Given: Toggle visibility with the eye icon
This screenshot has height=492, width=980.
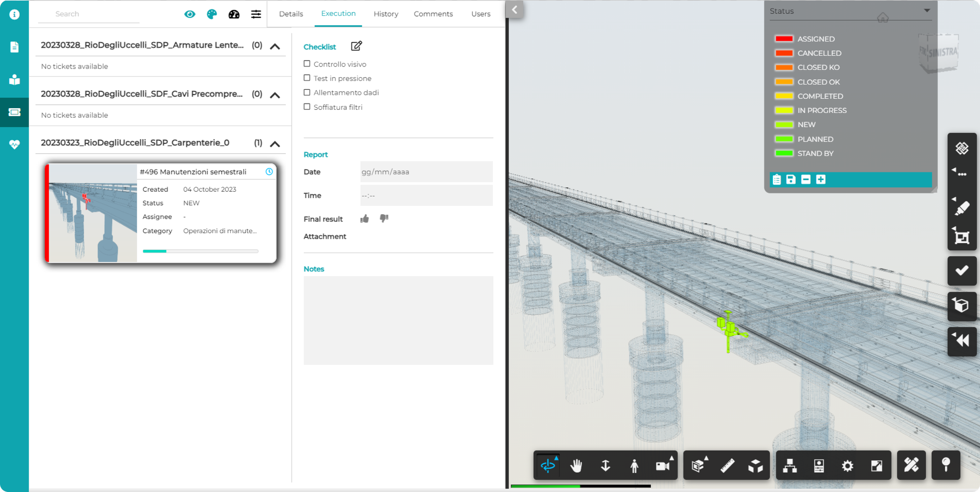Looking at the screenshot, I should pos(190,15).
